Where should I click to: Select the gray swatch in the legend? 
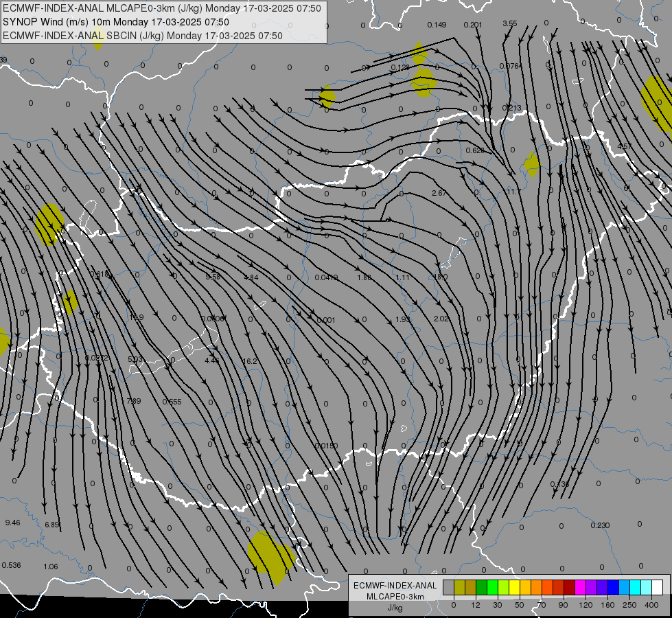448,587
